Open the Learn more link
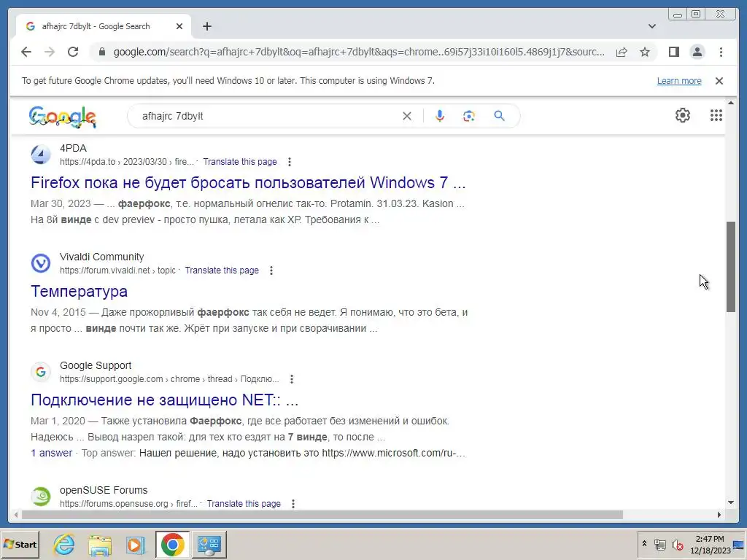 [679, 81]
